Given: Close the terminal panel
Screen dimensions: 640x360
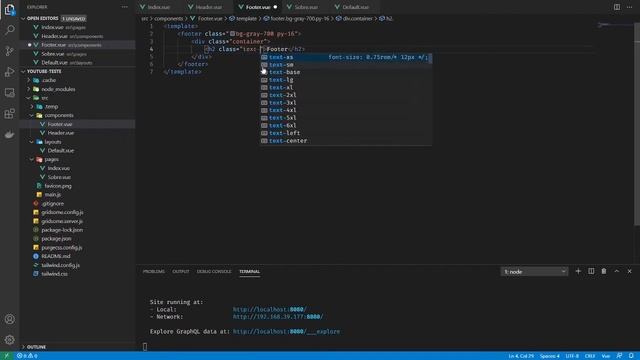Looking at the screenshot, I should click(x=629, y=271).
